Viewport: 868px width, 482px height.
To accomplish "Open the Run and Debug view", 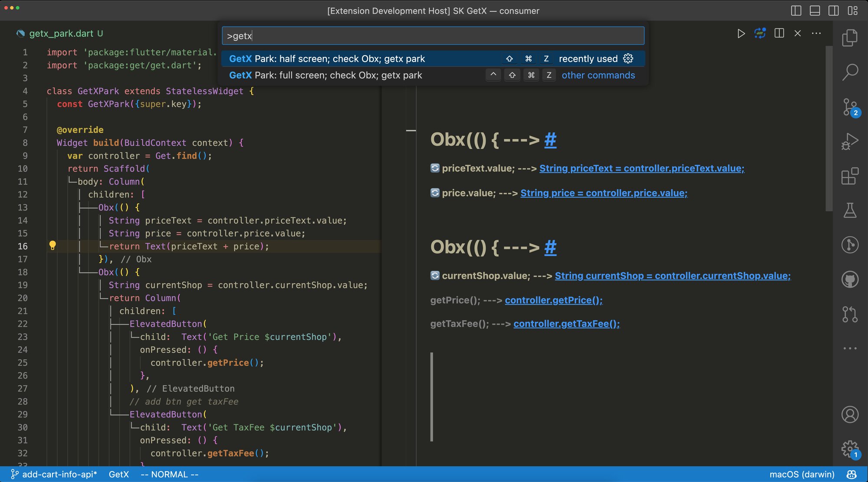I will click(850, 141).
